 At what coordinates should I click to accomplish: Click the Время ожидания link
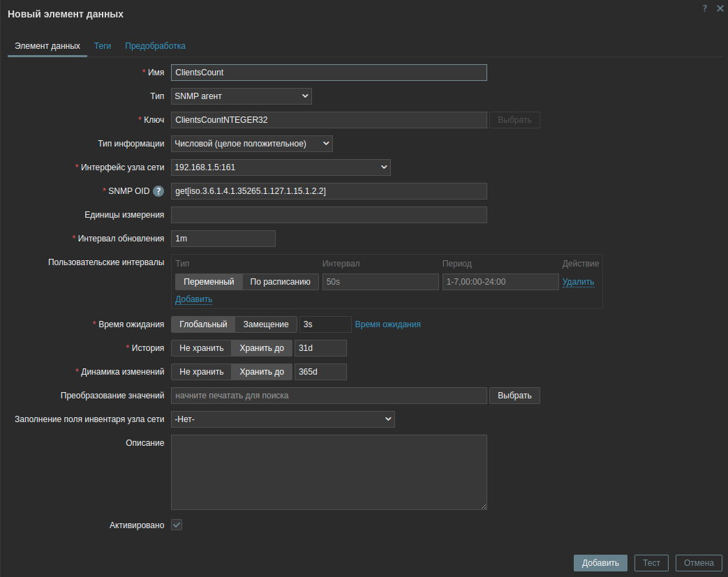click(x=387, y=324)
